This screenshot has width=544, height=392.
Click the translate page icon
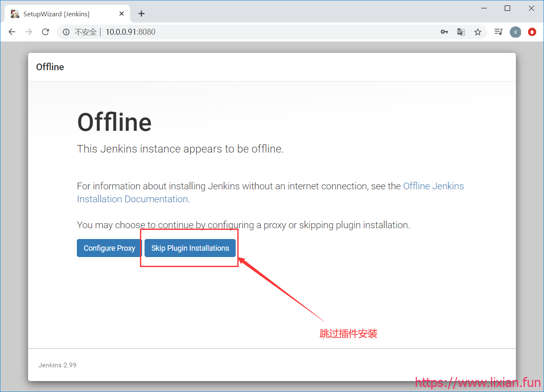click(461, 32)
